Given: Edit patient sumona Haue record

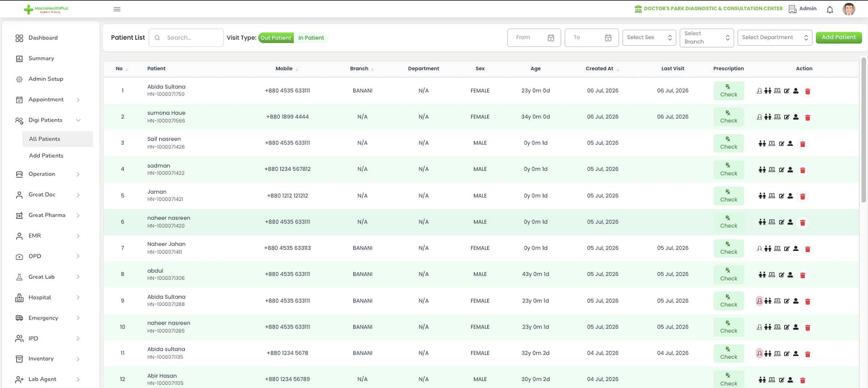Looking at the screenshot, I should (x=787, y=117).
